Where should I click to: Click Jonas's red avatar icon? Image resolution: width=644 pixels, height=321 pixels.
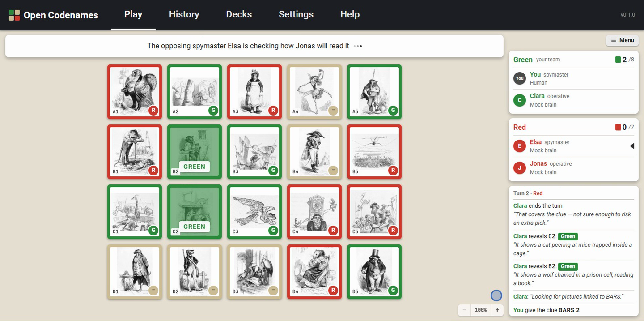point(520,168)
